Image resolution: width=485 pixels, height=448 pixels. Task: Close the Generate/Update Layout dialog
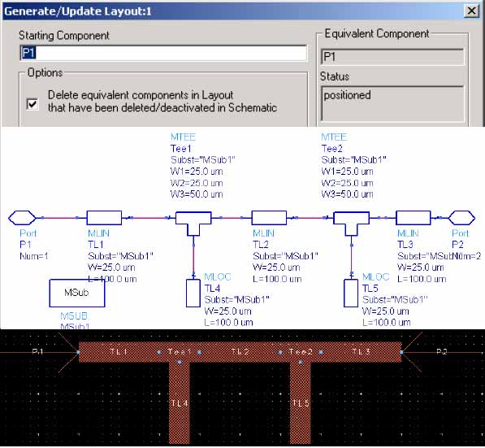click(472, 11)
